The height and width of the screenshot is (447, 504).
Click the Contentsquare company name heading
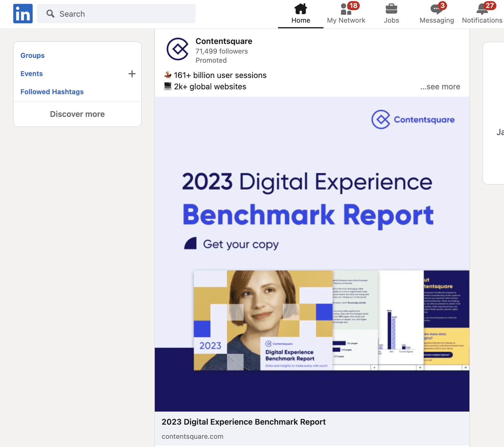[x=224, y=41]
